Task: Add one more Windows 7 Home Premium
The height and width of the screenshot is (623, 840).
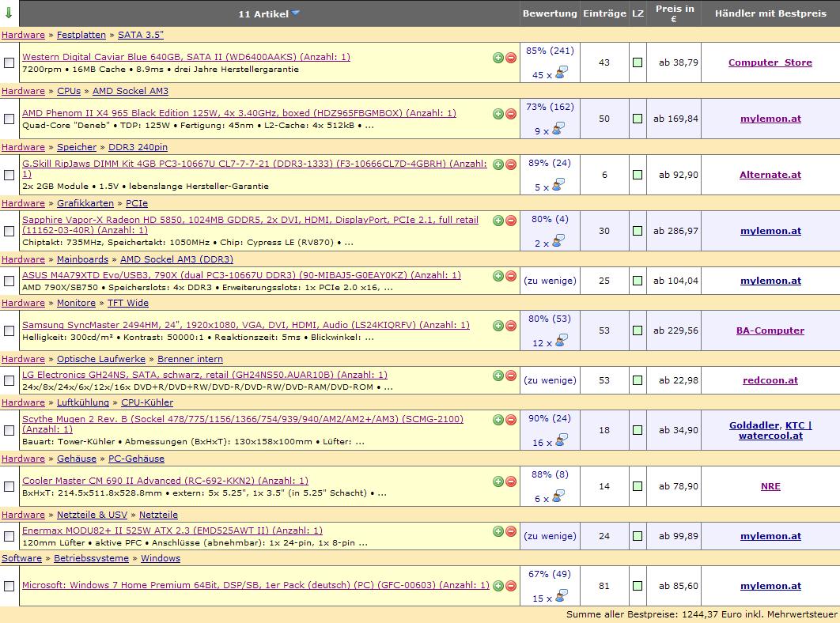Action: pyautogui.click(x=498, y=586)
